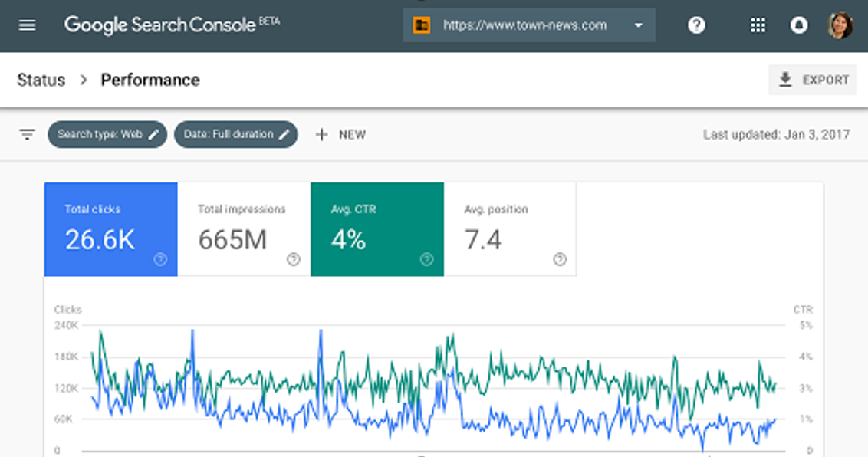Open the site property dropdown
The height and width of the screenshot is (457, 868).
(638, 25)
